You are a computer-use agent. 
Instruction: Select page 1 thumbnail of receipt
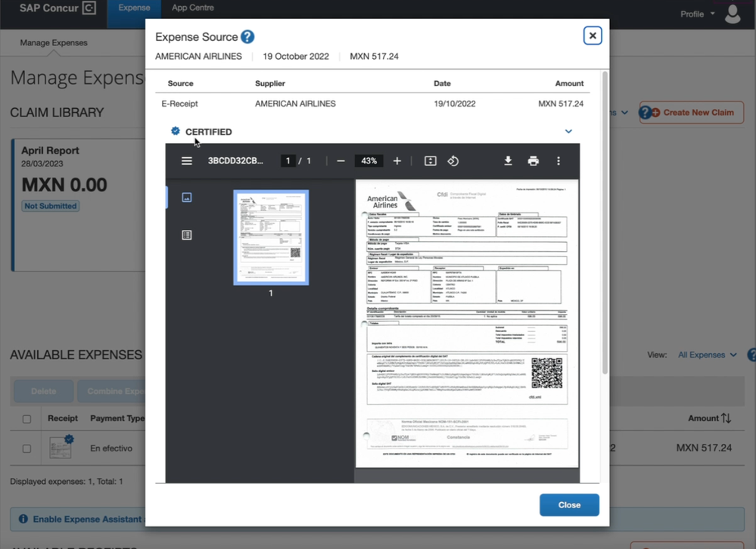coord(271,237)
